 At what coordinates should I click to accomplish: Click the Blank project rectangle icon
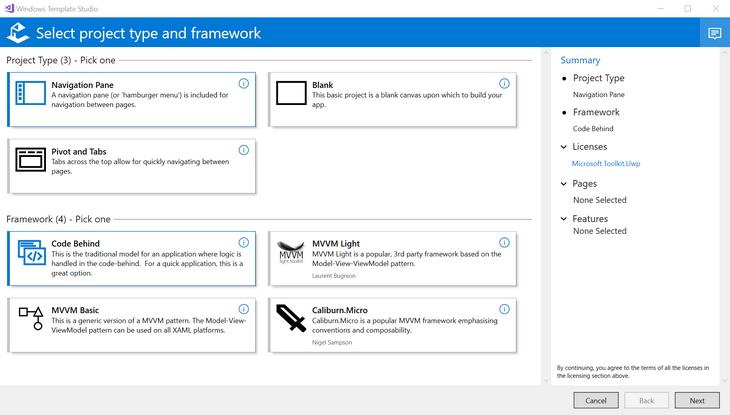tap(291, 93)
